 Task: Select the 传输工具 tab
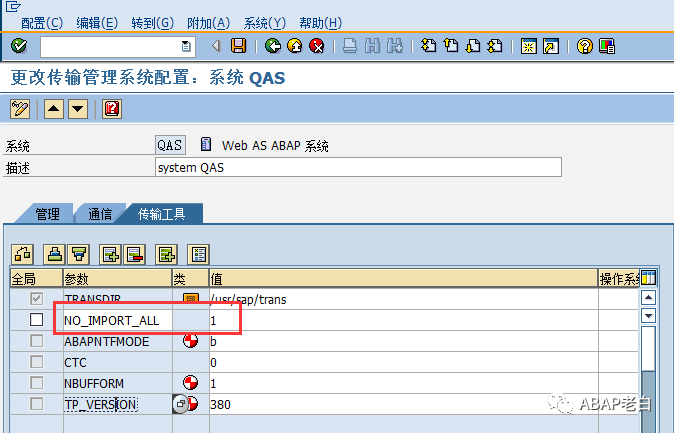(x=161, y=214)
